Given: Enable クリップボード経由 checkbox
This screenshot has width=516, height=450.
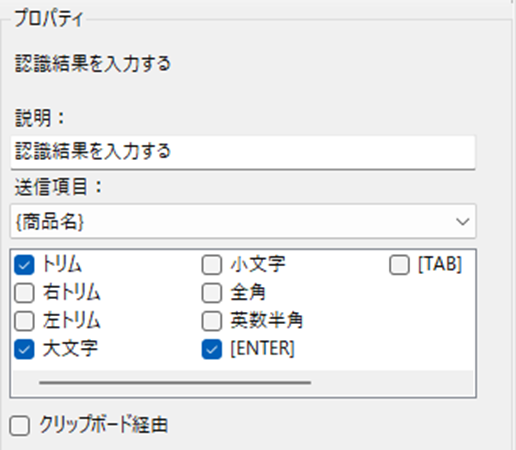Looking at the screenshot, I should 20,426.
